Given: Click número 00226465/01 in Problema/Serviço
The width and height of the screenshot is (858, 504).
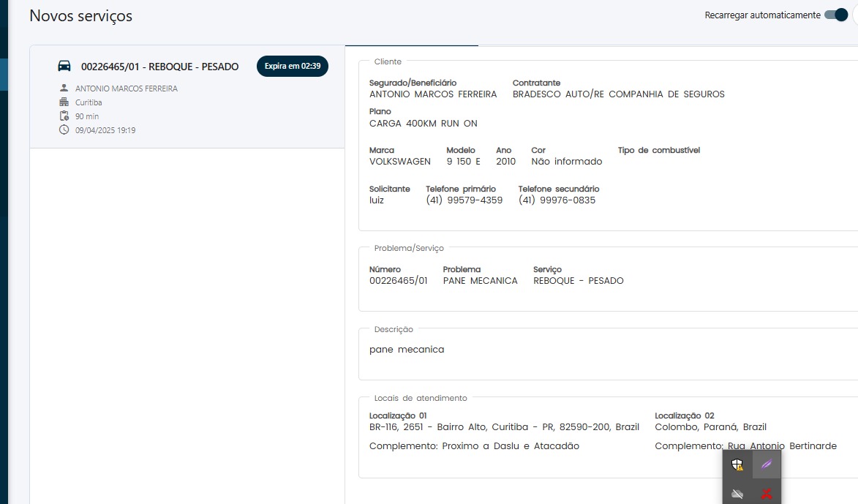Looking at the screenshot, I should (398, 281).
